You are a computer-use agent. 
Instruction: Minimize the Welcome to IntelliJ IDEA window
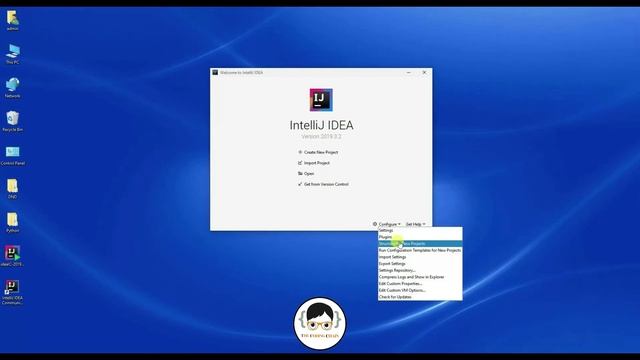click(409, 72)
